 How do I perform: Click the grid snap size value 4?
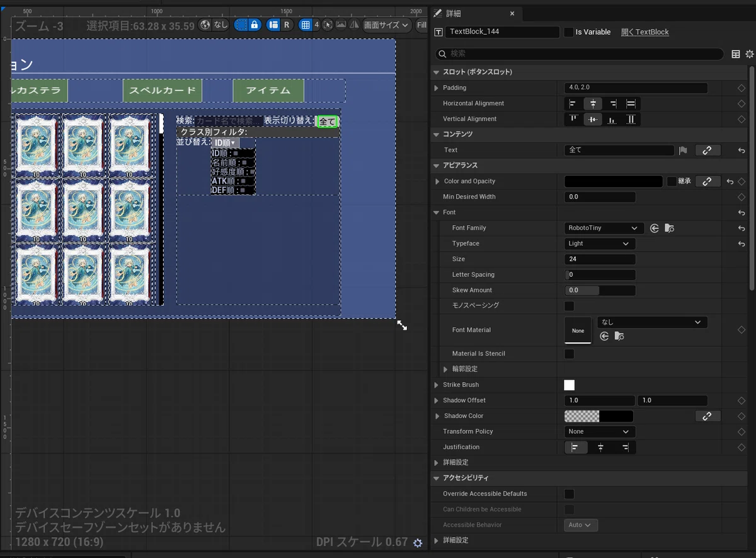click(316, 25)
